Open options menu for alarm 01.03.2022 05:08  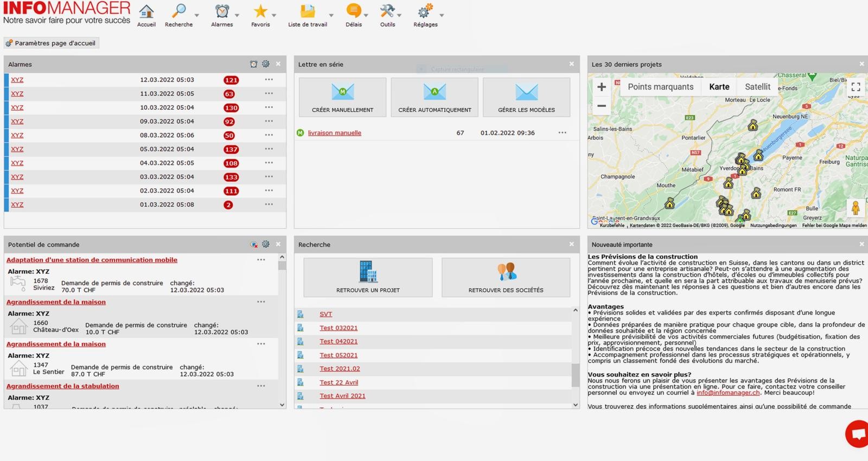coord(269,204)
